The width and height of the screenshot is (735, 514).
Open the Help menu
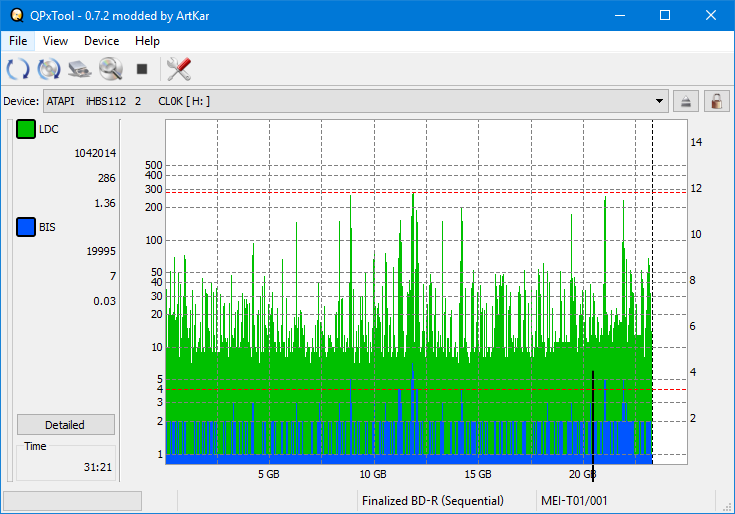click(x=147, y=41)
